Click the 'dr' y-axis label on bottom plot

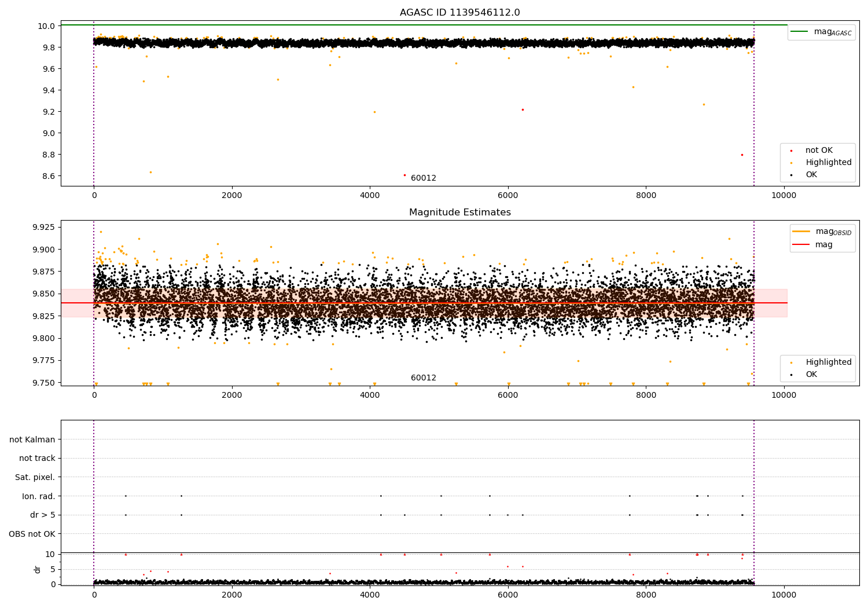point(38,569)
